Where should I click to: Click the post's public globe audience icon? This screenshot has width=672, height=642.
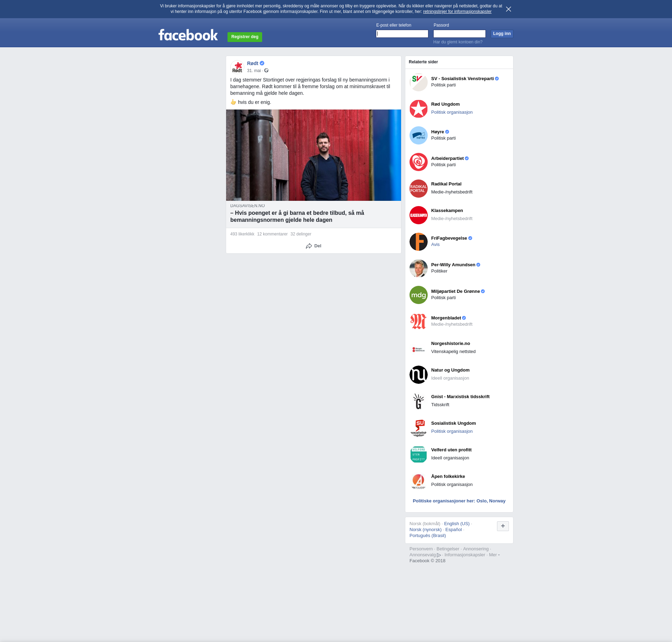click(x=266, y=71)
